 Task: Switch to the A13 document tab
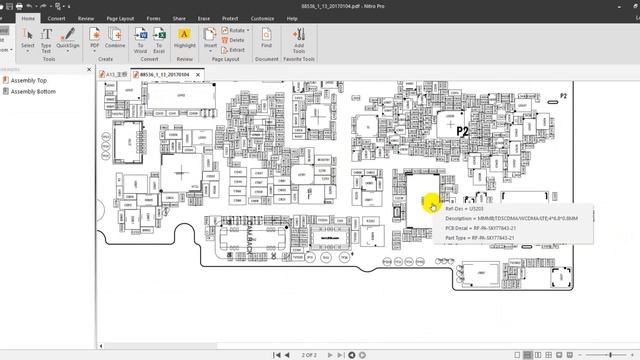coord(113,75)
